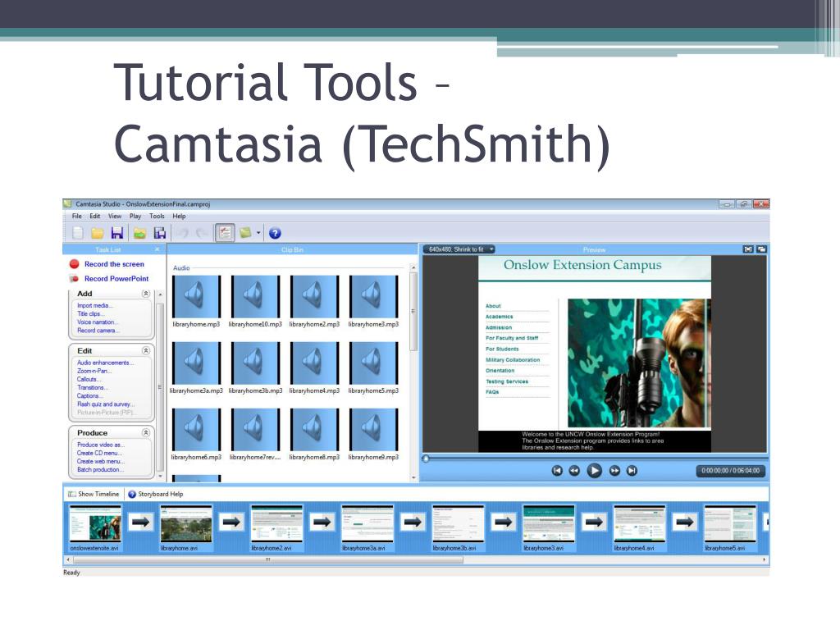Click the Batch production link

(x=100, y=470)
